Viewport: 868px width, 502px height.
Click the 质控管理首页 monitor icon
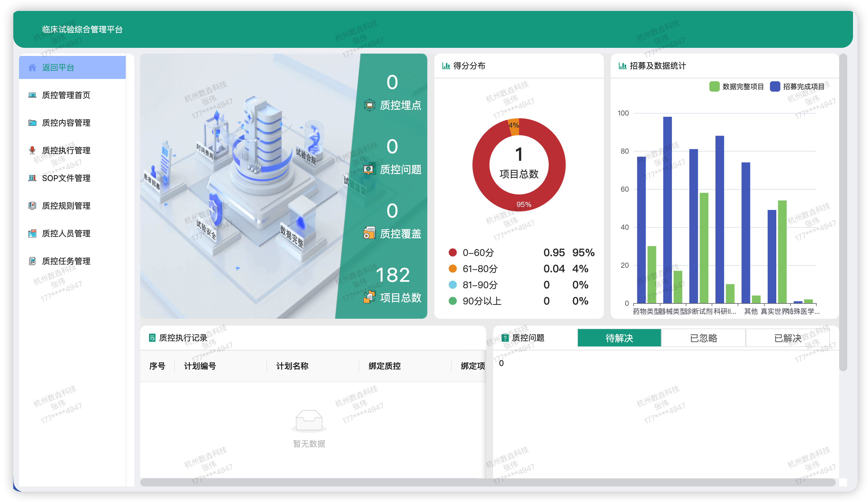[32, 95]
